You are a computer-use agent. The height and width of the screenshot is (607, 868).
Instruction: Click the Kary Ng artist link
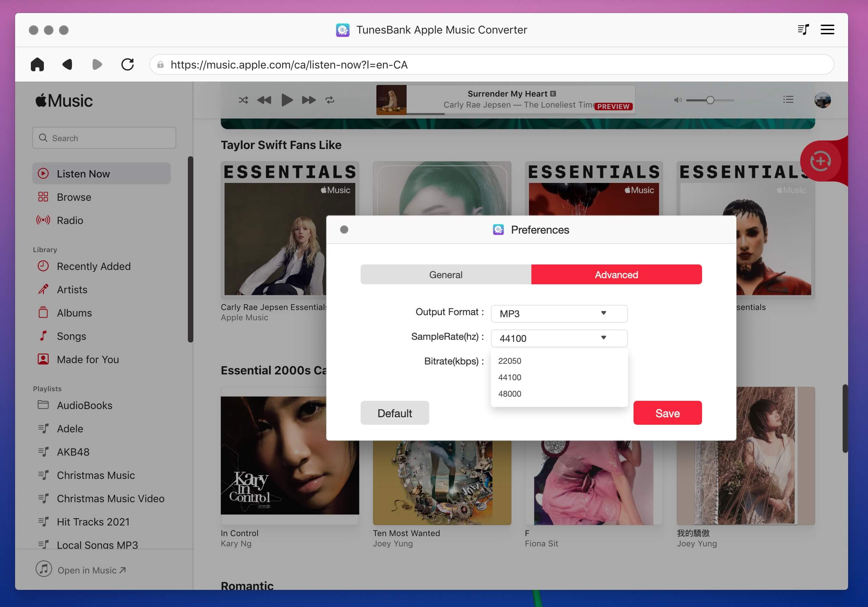click(x=236, y=544)
